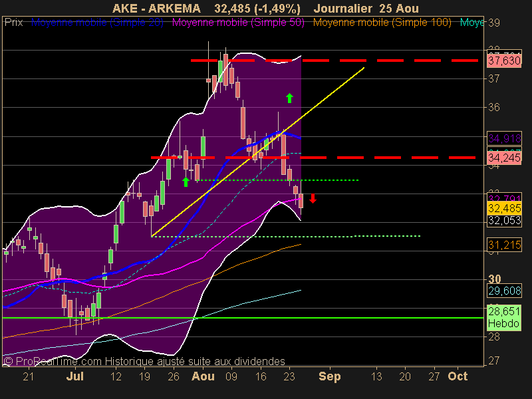The image size is (532, 399).
Task: Click the red 34,245 price label
Action: tap(504, 158)
